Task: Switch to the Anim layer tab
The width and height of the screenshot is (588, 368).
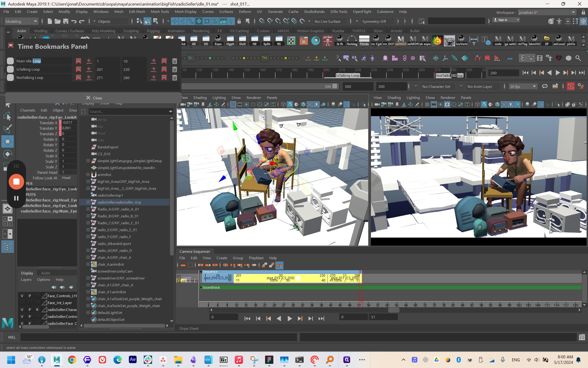Action: (x=45, y=273)
